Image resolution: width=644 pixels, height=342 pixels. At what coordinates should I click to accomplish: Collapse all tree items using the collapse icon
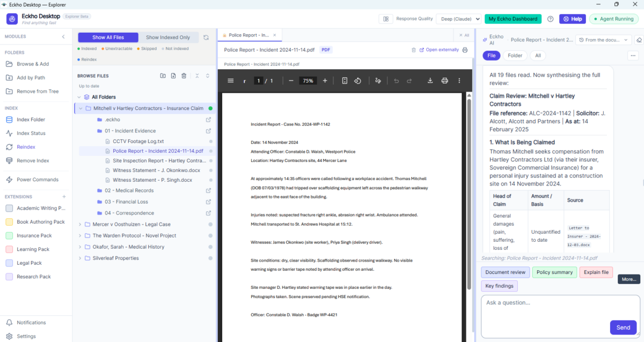point(197,76)
